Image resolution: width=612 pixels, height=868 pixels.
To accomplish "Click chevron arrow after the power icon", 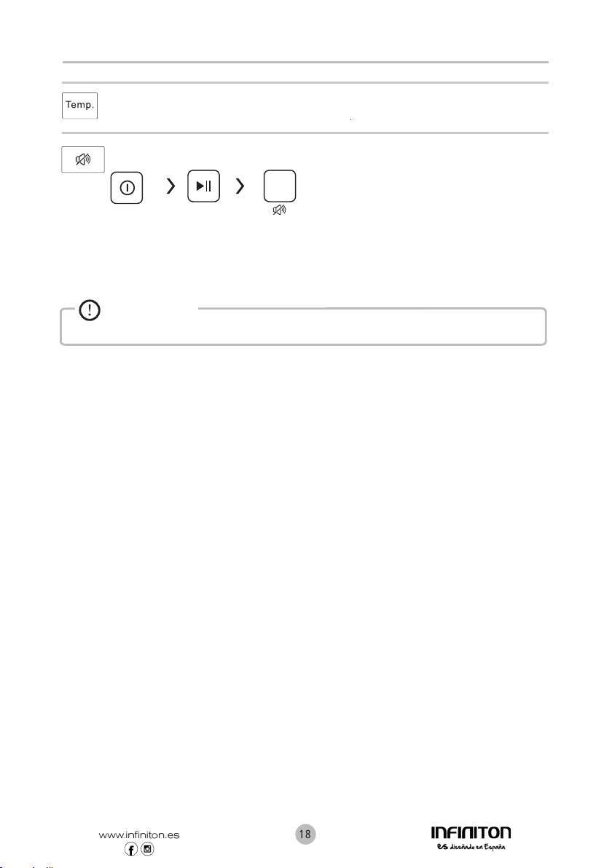I will point(170,186).
